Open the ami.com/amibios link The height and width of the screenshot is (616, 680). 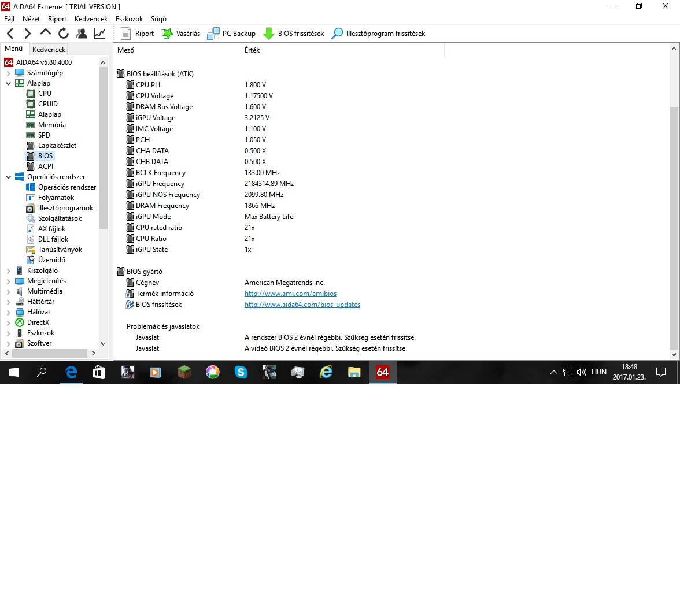tap(290, 294)
